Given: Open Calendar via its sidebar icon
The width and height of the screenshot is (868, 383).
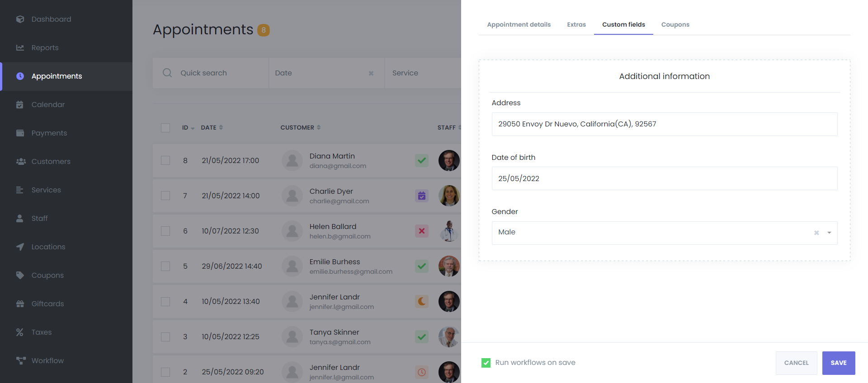Looking at the screenshot, I should pyautogui.click(x=20, y=104).
